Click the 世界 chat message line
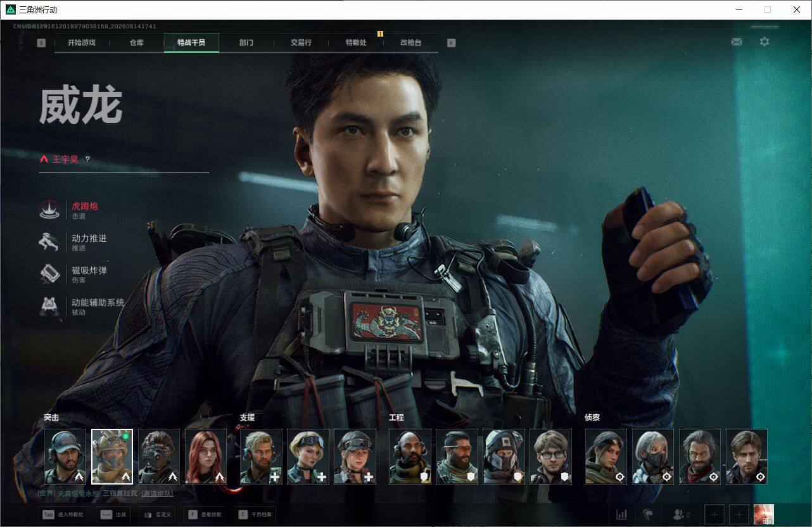The width and height of the screenshot is (812, 527). pyautogui.click(x=105, y=493)
